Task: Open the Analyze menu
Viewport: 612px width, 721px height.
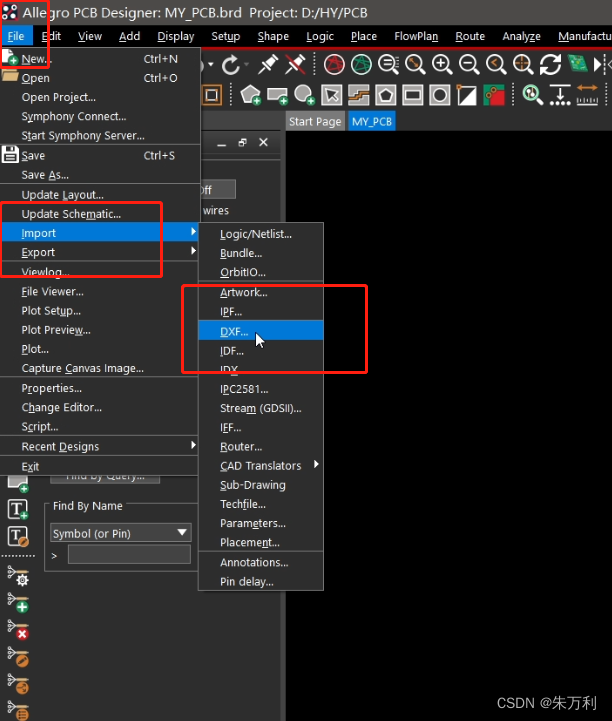Action: coord(521,36)
